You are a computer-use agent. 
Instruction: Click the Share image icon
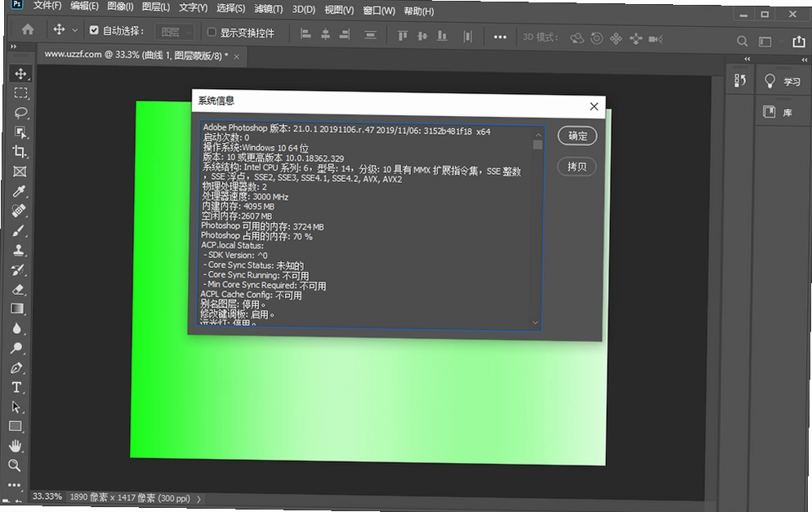[x=799, y=41]
